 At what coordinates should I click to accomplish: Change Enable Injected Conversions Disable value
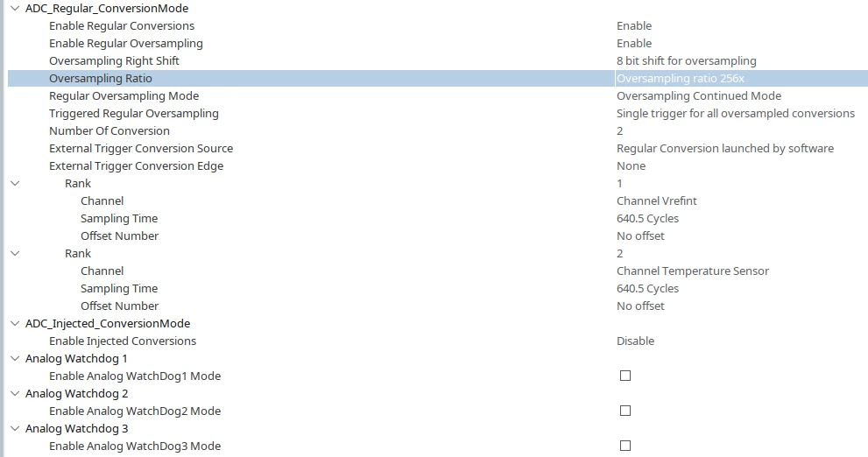pyautogui.click(x=635, y=341)
